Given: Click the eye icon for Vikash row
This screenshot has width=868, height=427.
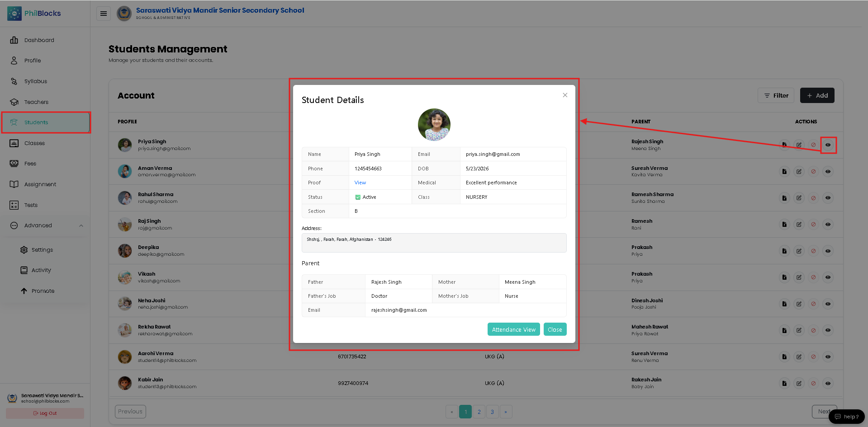Looking at the screenshot, I should (x=828, y=277).
